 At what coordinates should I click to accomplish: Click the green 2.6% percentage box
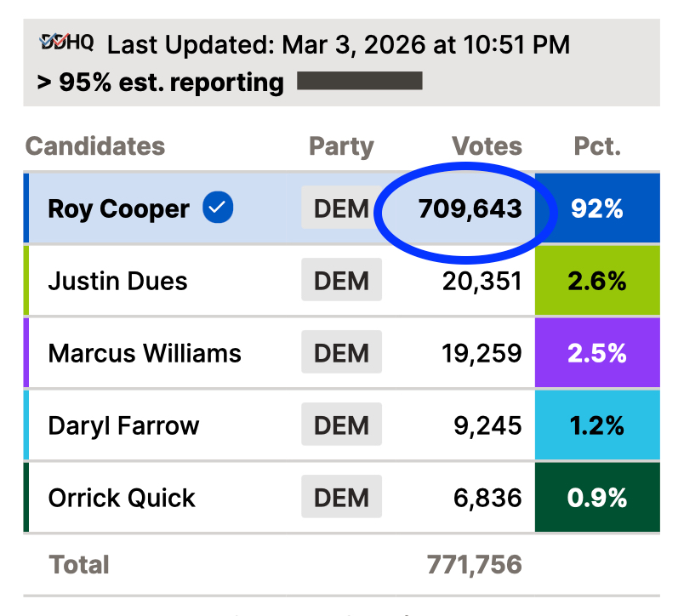tap(597, 281)
